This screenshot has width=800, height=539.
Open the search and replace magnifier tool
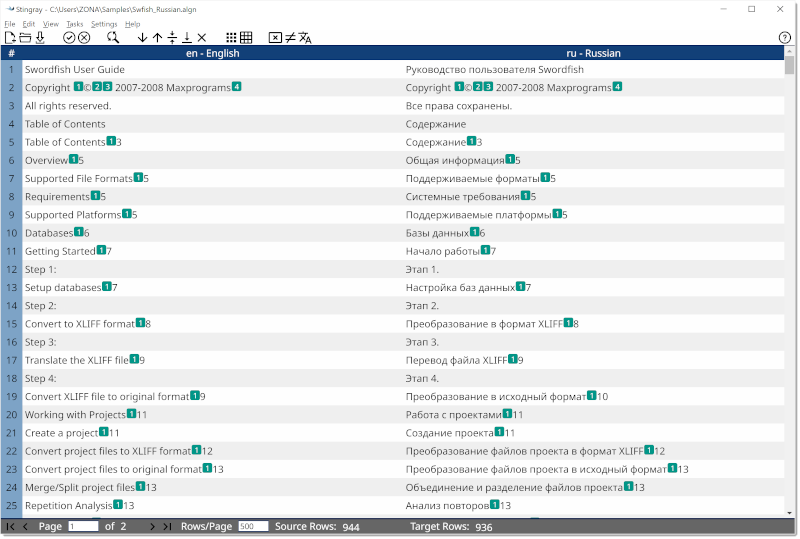coord(113,37)
